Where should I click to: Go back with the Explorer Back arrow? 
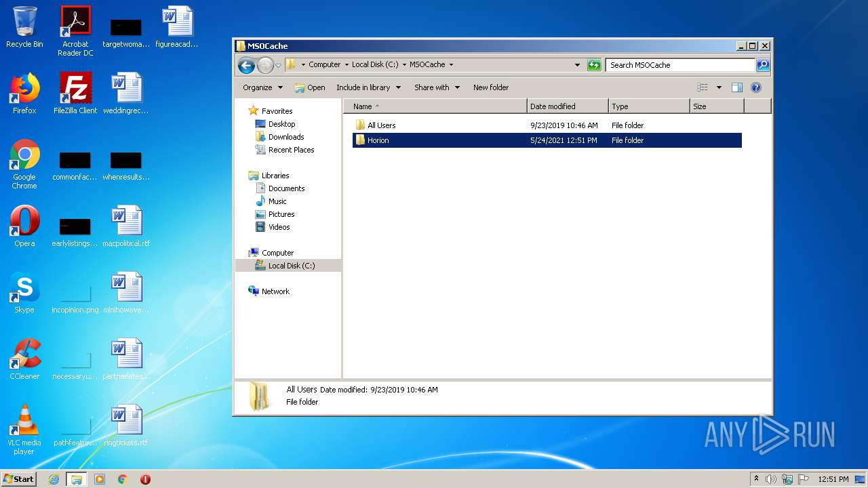[246, 65]
